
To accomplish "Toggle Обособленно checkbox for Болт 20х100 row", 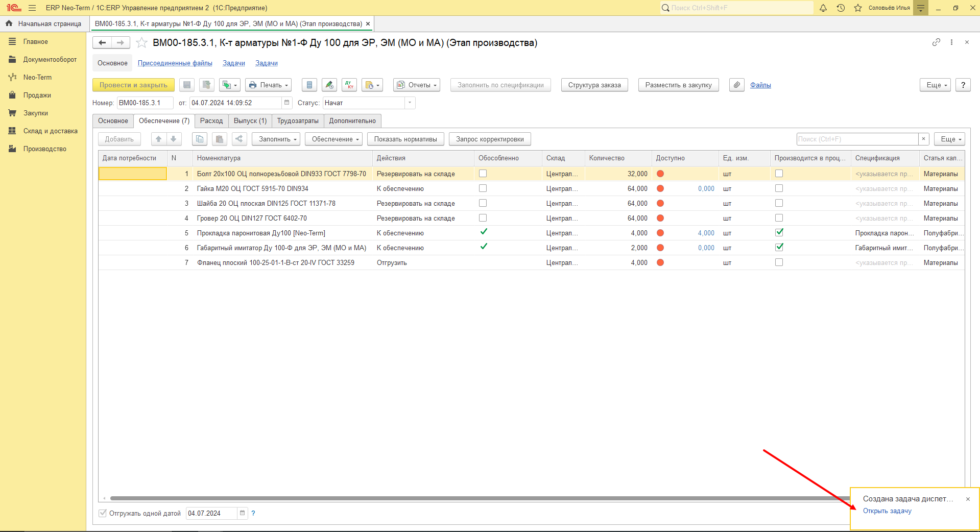I will 483,174.
